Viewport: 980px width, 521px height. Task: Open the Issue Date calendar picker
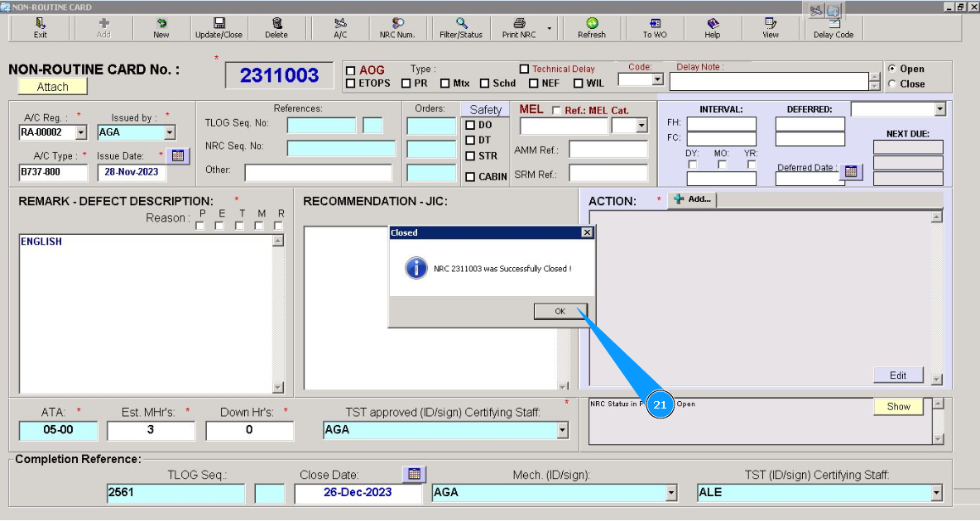[x=177, y=155]
